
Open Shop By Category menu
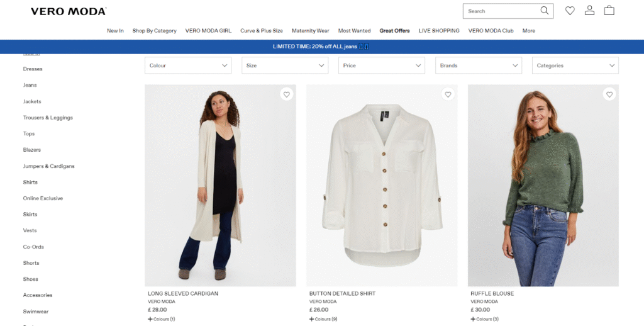[155, 31]
